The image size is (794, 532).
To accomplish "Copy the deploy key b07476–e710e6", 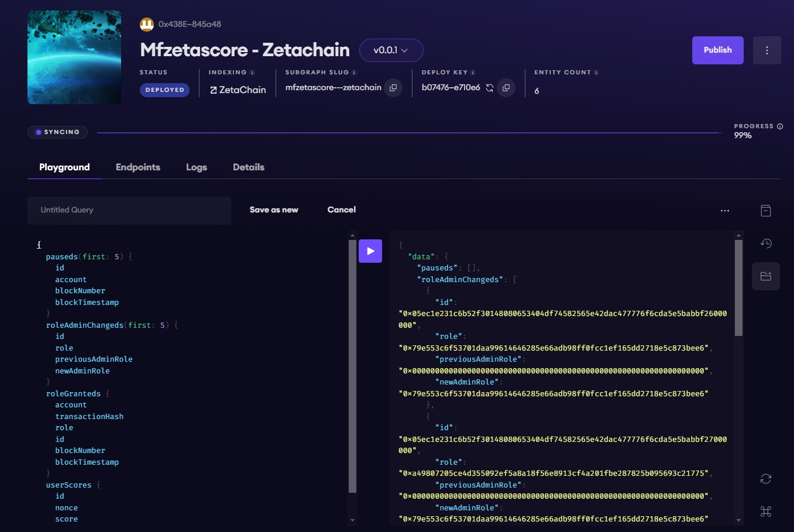I will [x=506, y=88].
